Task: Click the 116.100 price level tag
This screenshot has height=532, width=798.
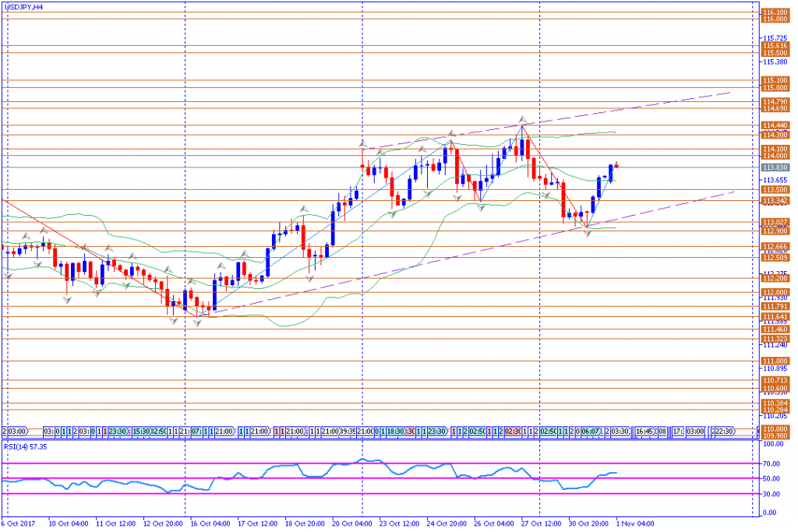Action: (774, 12)
